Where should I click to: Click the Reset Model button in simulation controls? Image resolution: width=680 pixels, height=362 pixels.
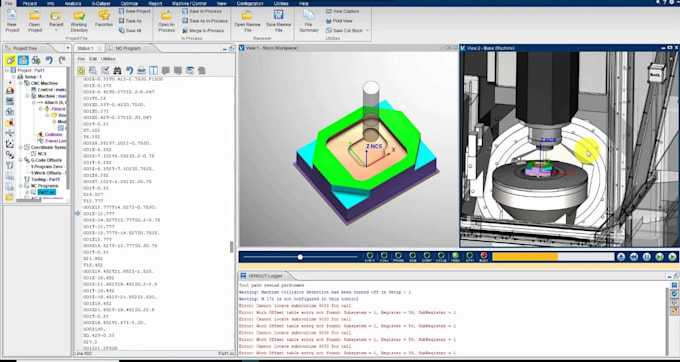tap(621, 257)
